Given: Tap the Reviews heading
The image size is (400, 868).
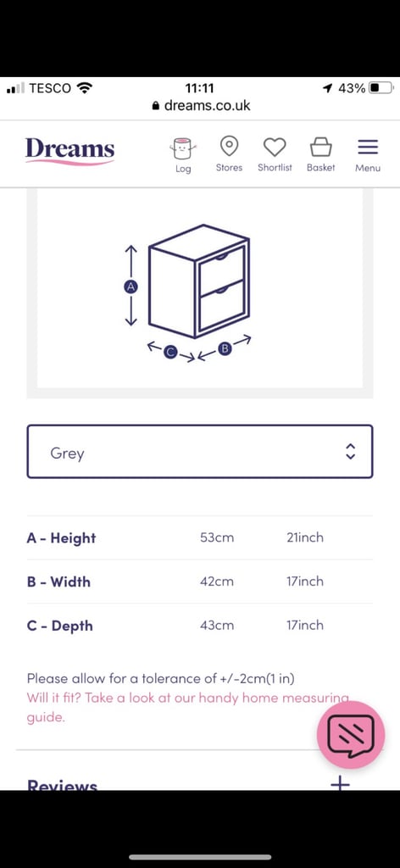Looking at the screenshot, I should coord(62,784).
